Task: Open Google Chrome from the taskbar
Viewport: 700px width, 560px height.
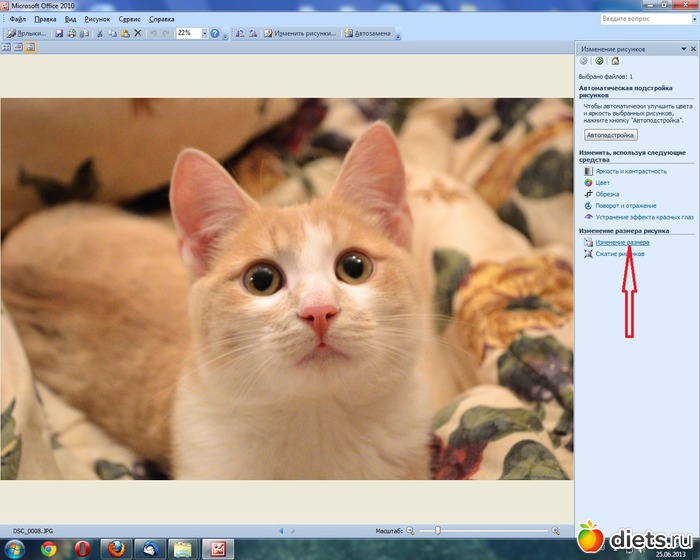Action: point(47,548)
